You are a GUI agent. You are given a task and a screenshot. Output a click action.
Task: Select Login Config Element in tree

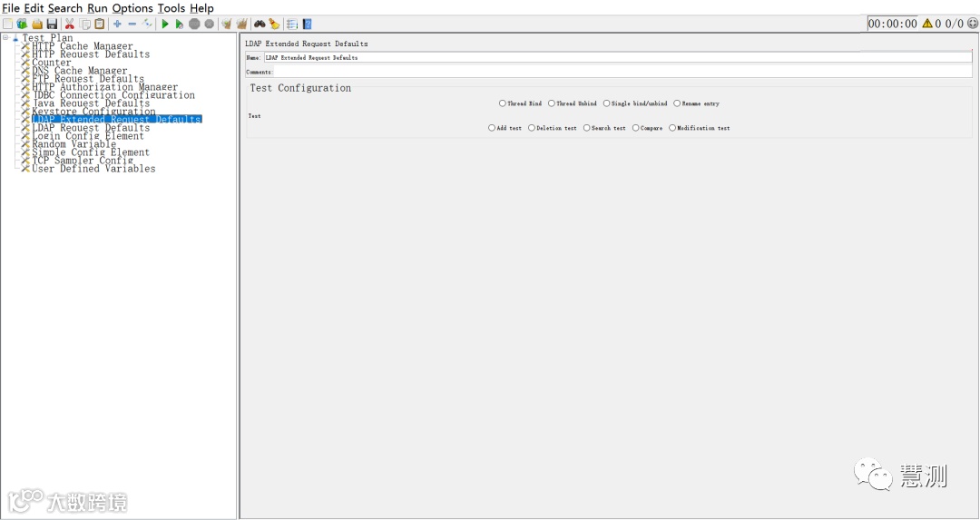coord(88,135)
